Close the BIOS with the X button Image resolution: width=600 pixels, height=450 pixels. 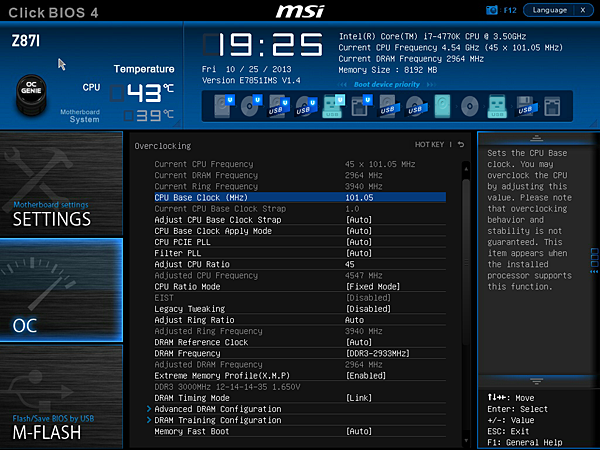[583, 10]
